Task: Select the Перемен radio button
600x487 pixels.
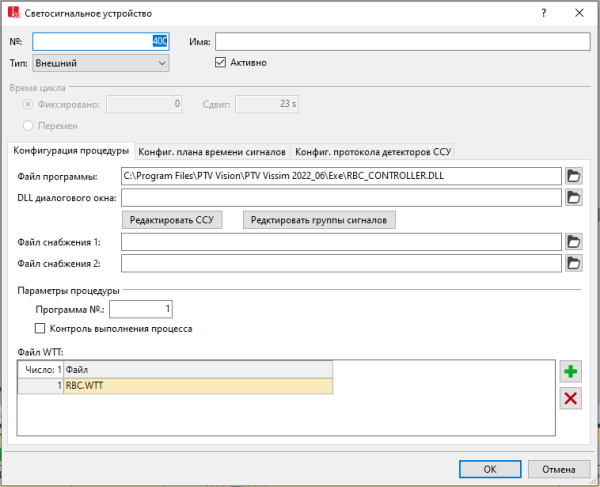Action: click(x=28, y=125)
